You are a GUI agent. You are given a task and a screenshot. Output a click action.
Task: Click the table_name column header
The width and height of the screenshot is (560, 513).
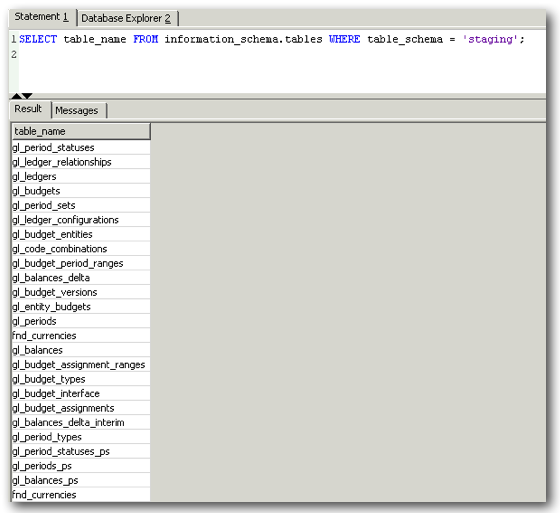(x=81, y=131)
